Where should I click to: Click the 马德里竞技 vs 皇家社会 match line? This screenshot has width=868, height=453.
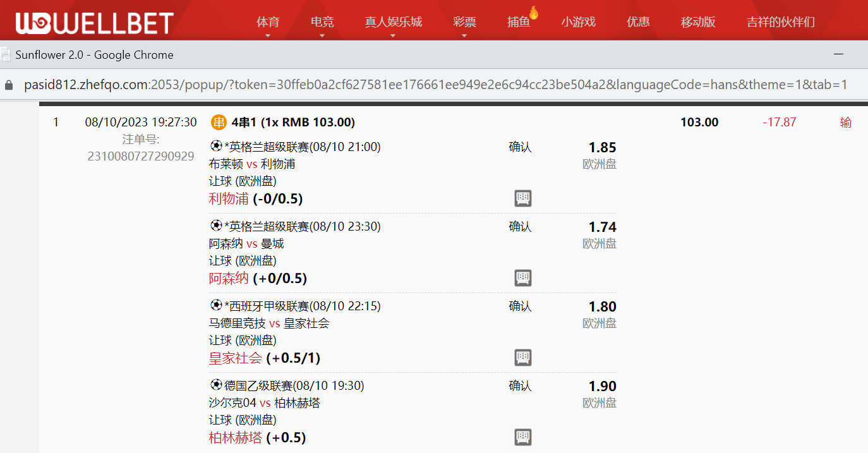(269, 323)
